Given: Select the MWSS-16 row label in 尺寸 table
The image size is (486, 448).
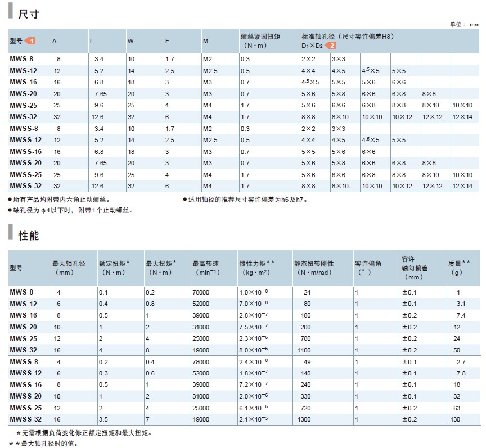Looking at the screenshot, I should [x=26, y=152].
